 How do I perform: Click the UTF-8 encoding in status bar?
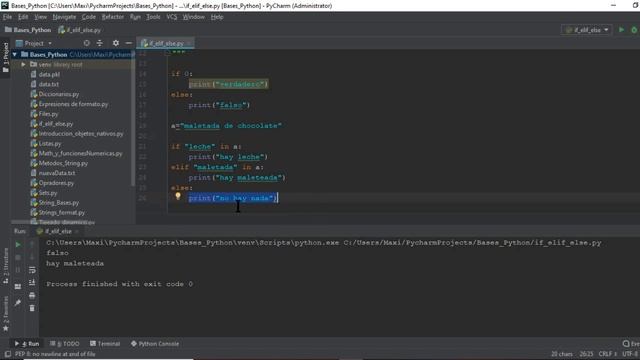point(630,354)
